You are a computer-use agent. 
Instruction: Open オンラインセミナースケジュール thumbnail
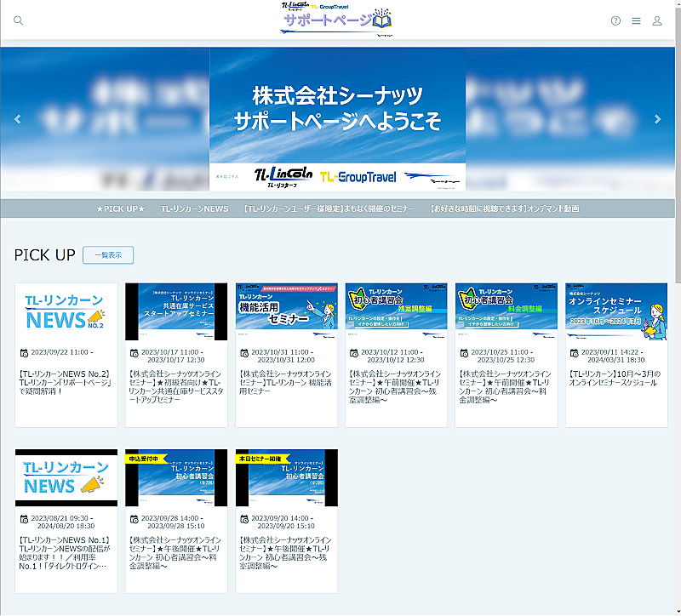point(616,311)
